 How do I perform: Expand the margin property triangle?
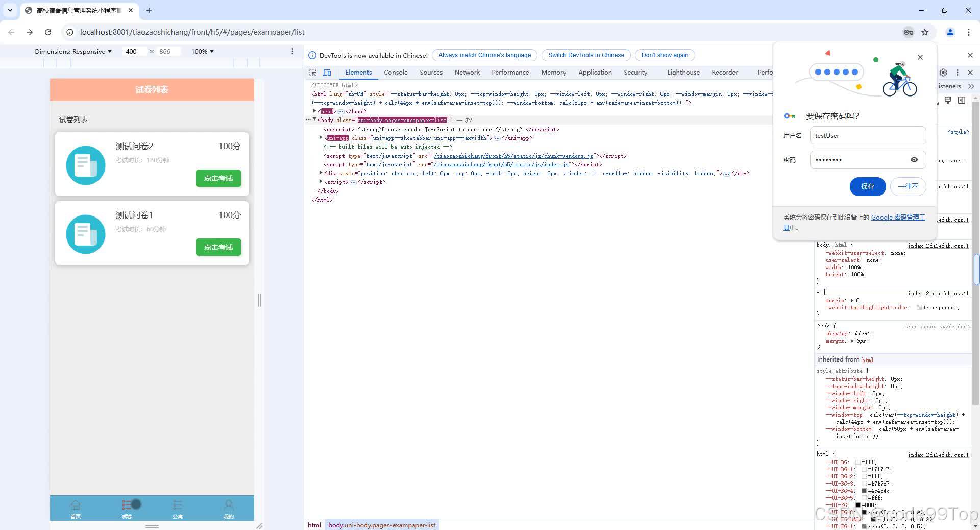[852, 300]
